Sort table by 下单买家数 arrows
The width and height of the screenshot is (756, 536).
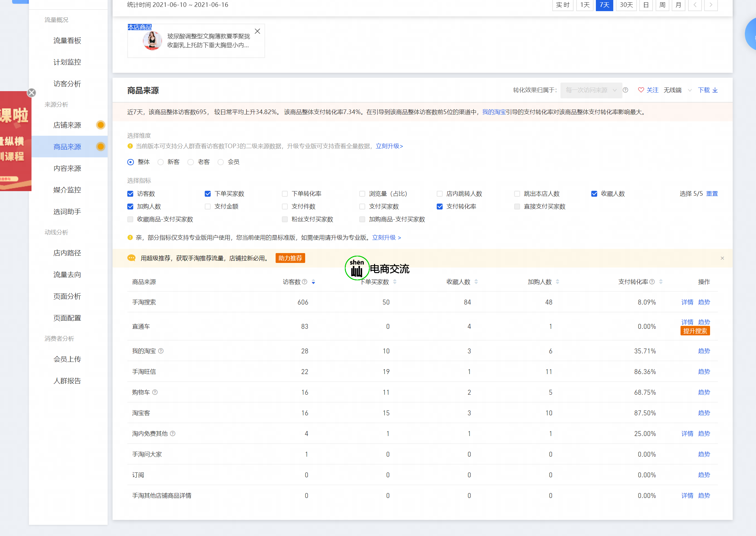[395, 282]
